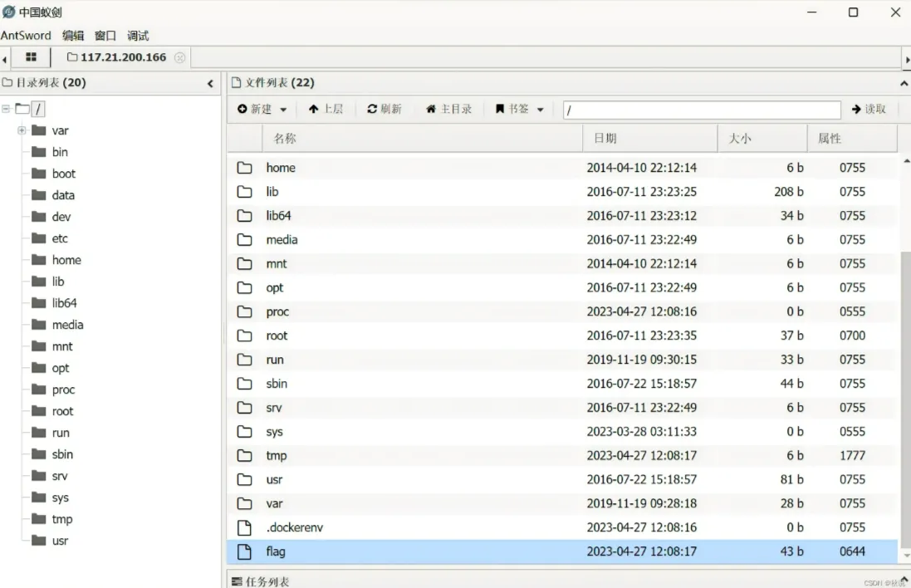Sort by the 大小 column header
Screen dimensions: 911x588
coord(762,139)
